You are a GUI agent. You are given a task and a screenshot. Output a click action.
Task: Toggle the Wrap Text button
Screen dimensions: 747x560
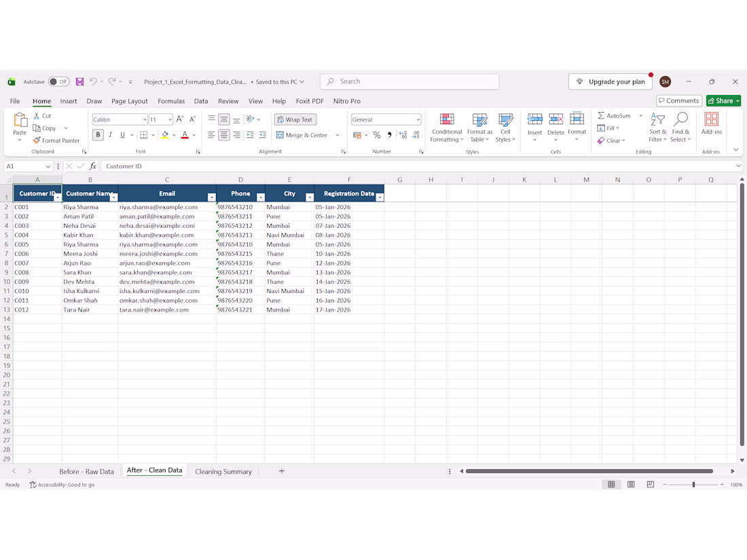coord(295,119)
